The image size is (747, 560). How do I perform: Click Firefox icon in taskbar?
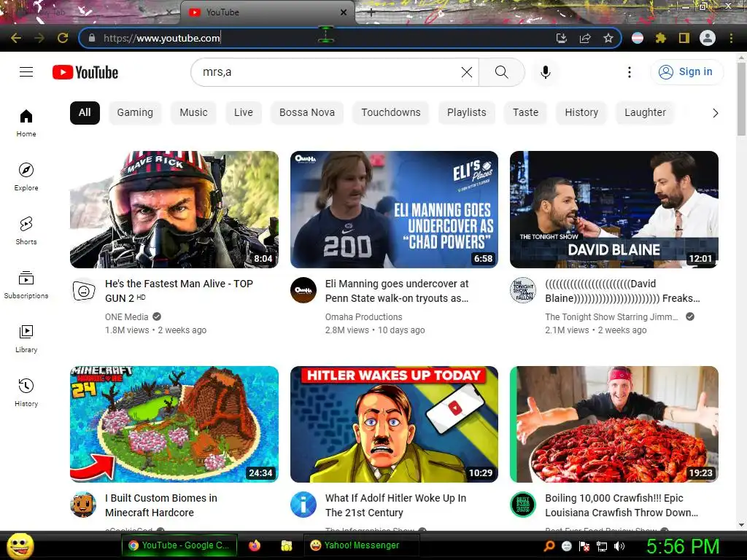tap(255, 545)
